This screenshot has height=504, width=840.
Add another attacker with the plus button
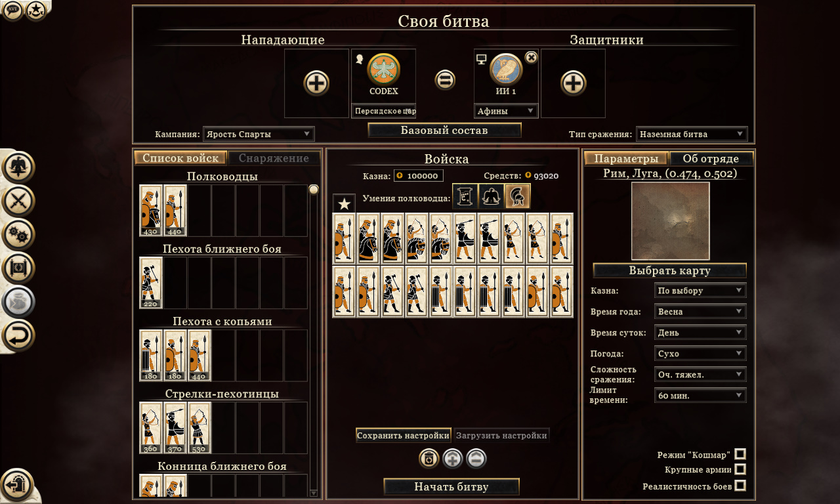316,83
